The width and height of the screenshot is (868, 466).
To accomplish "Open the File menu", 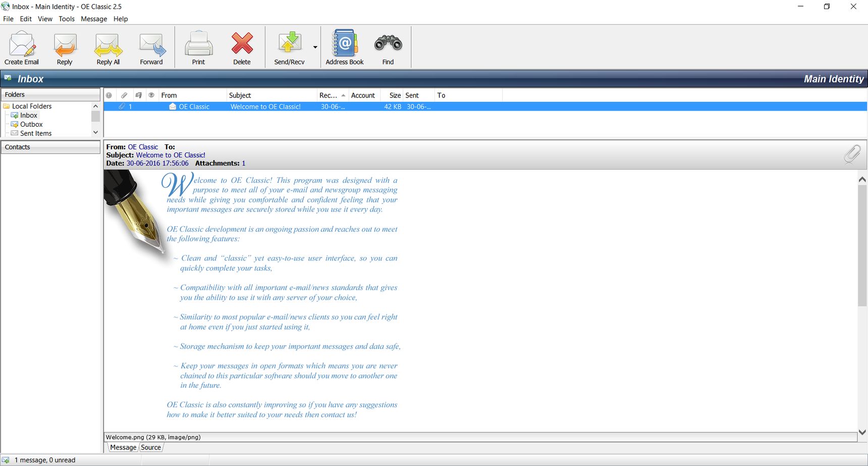I will [x=8, y=19].
